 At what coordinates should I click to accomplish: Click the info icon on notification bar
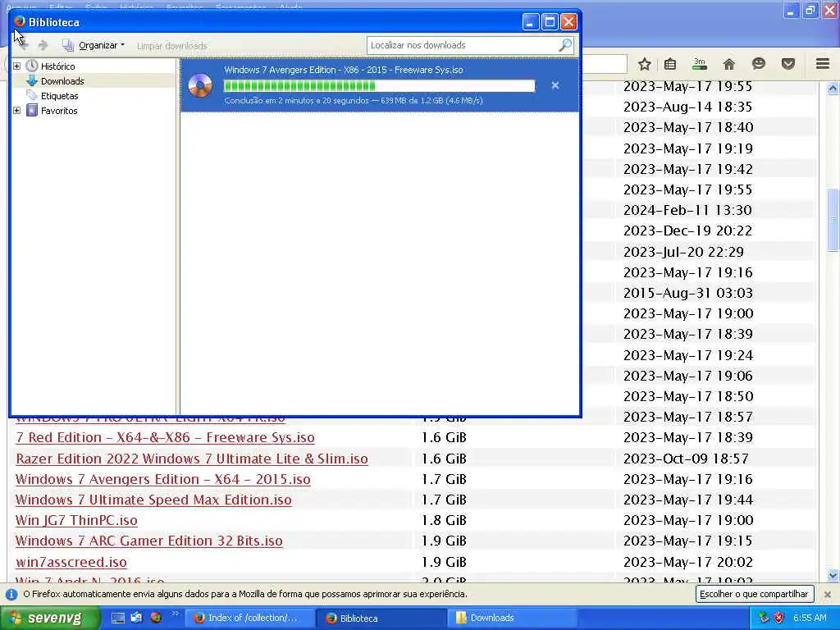click(11, 594)
